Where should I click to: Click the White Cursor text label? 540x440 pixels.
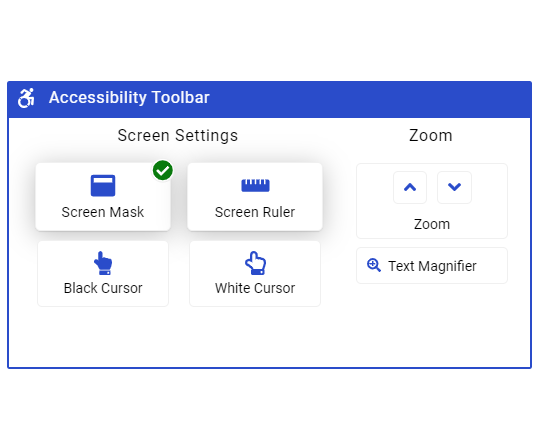[x=255, y=288]
